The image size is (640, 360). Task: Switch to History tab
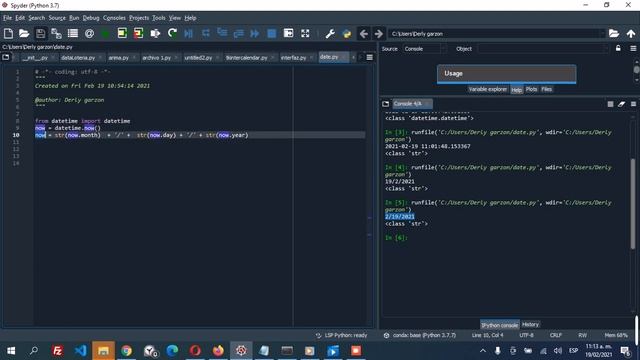[530, 325]
